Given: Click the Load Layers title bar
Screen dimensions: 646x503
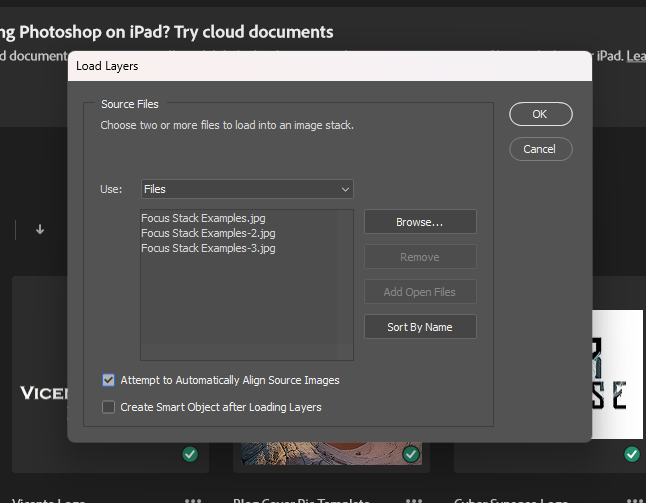Looking at the screenshot, I should (x=330, y=66).
